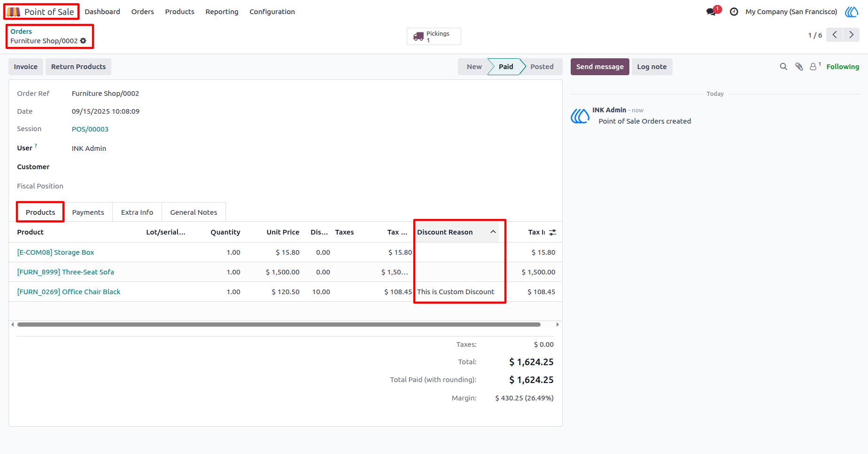Switch to the Payments tab
This screenshot has height=454, width=868.
pyautogui.click(x=88, y=212)
